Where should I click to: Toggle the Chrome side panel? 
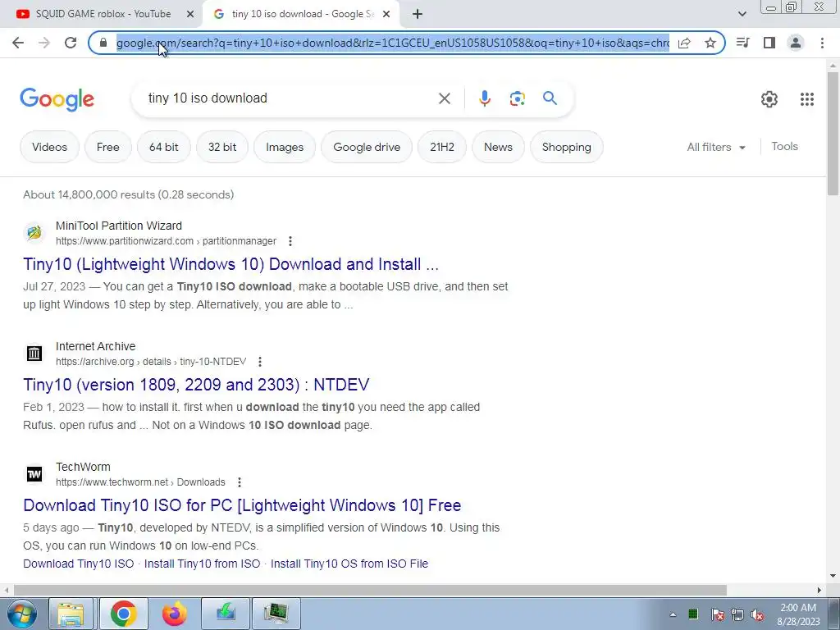[x=769, y=43]
